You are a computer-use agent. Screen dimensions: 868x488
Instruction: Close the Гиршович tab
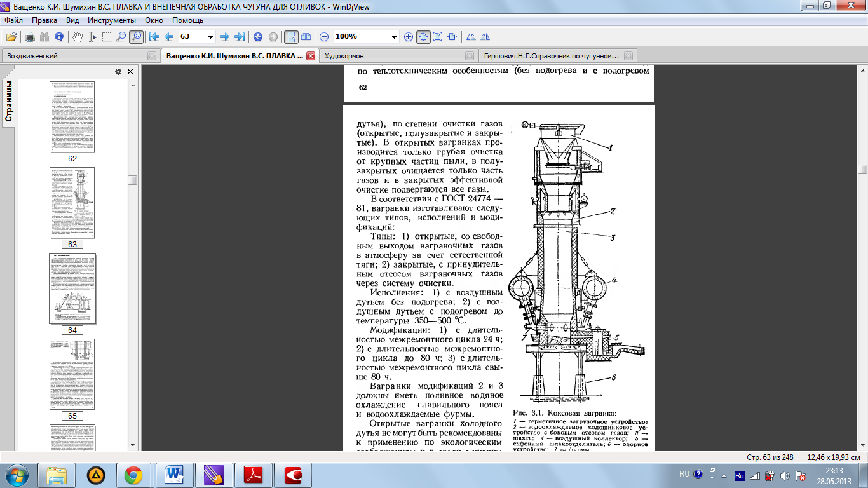point(629,56)
